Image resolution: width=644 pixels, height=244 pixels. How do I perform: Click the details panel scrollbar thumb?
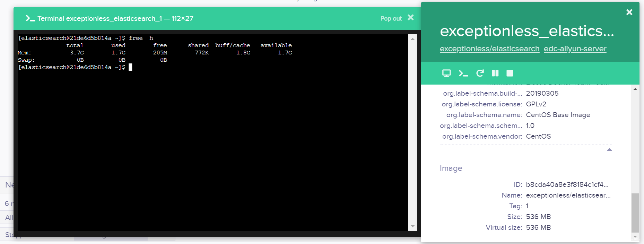pos(635,212)
